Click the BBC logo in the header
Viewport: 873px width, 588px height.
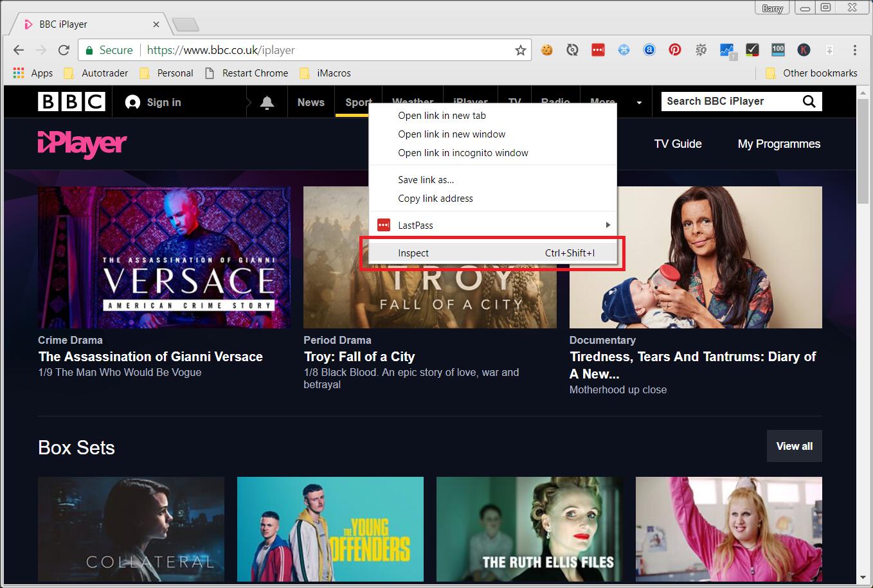click(x=71, y=102)
